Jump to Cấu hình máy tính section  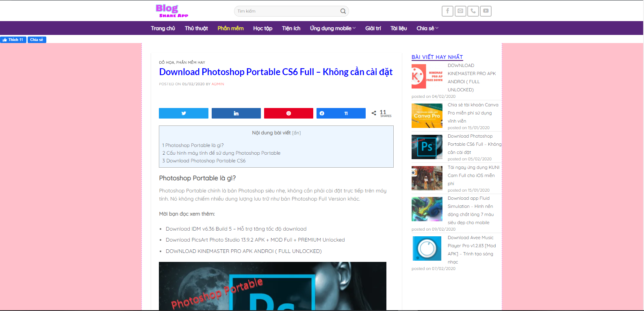point(221,153)
